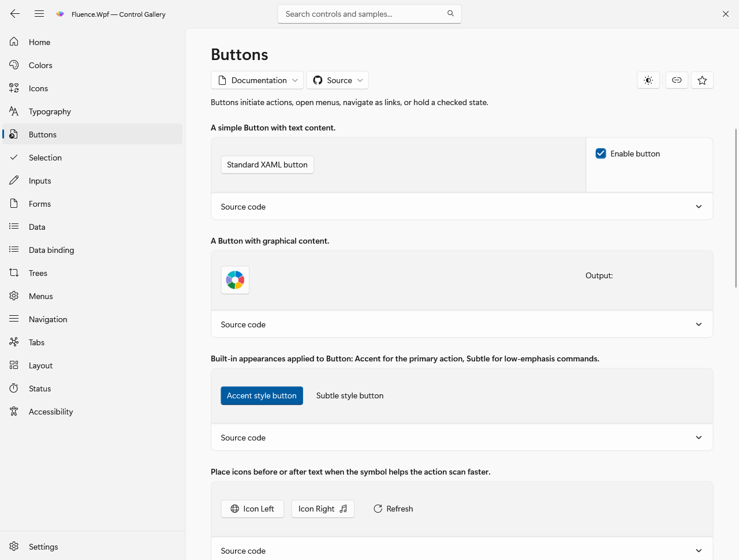Screen dimensions: 739x560
Task: Click the Standard XAML button
Action: click(x=267, y=165)
